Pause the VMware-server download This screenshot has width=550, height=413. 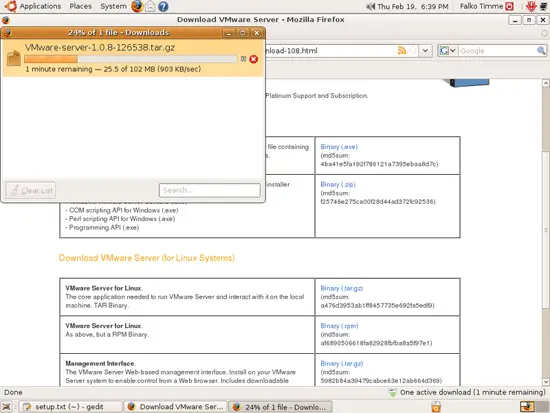[x=243, y=59]
